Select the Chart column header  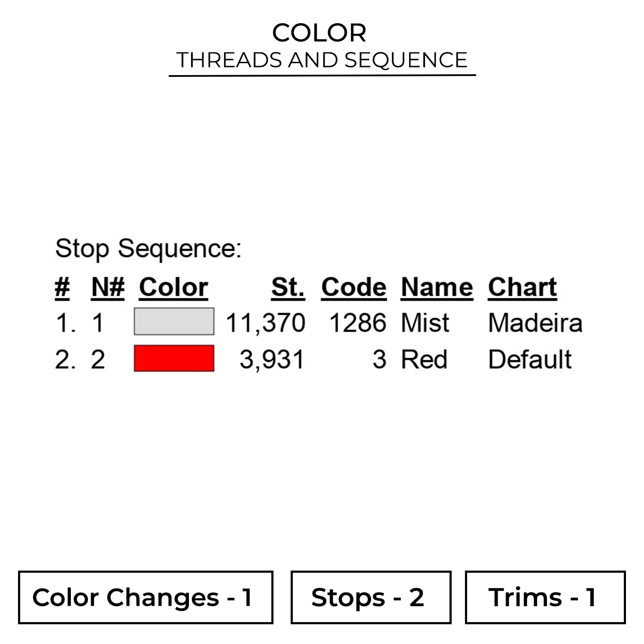[522, 287]
